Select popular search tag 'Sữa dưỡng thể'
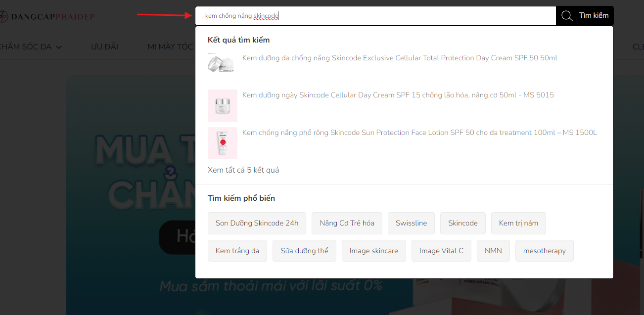Viewport: 644px width, 315px height. click(x=304, y=251)
